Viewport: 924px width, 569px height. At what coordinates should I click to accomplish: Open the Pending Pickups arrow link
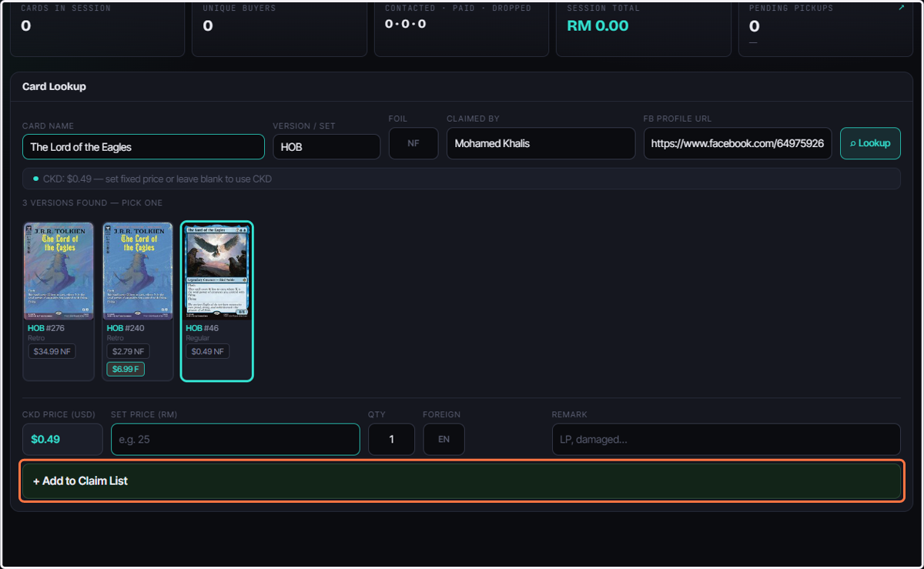(x=902, y=8)
